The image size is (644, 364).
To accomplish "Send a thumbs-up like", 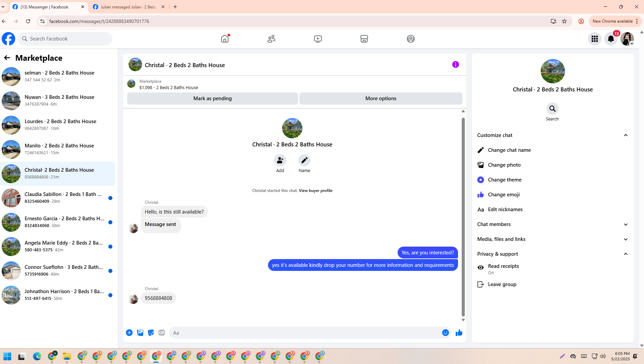I will [x=459, y=333].
